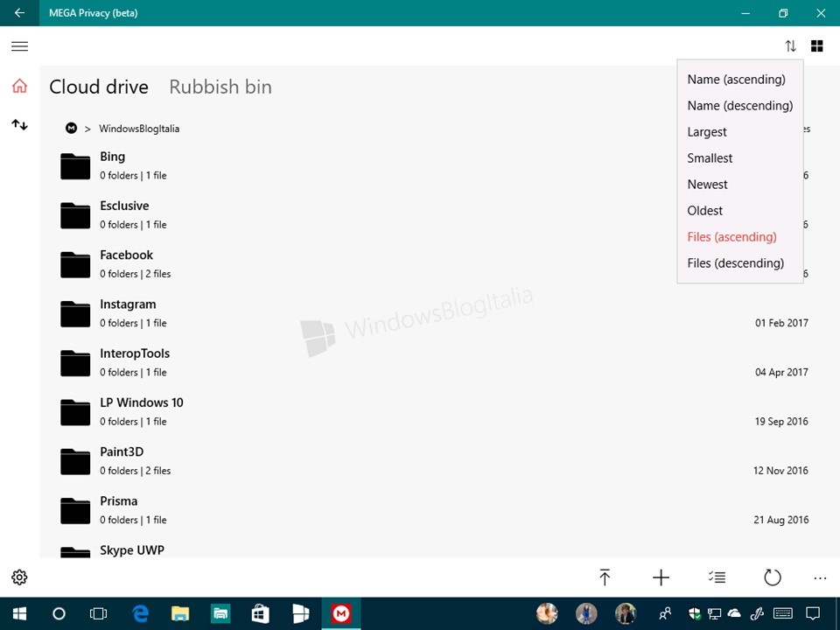Open the Esclusive folder icon
Image resolution: width=840 pixels, height=630 pixels.
click(x=75, y=215)
